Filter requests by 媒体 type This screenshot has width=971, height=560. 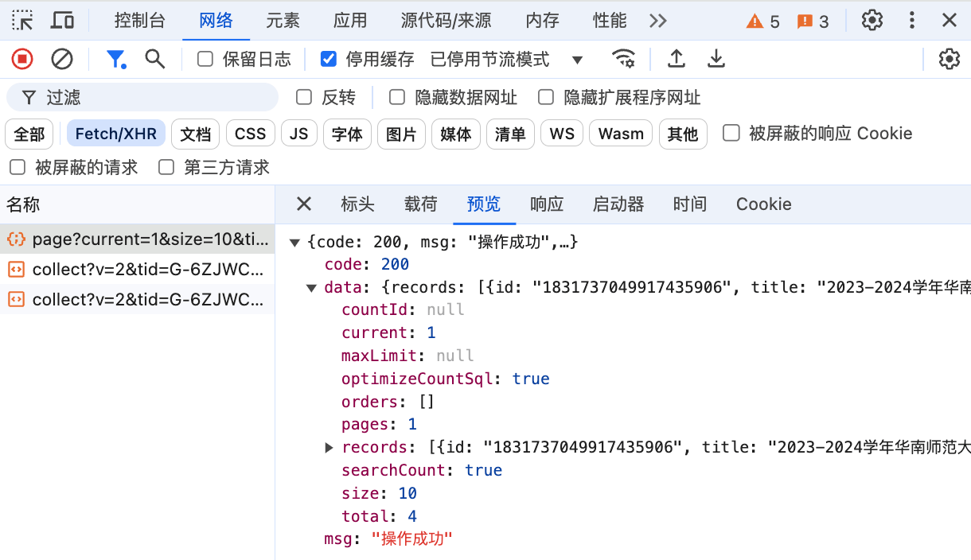coord(456,134)
